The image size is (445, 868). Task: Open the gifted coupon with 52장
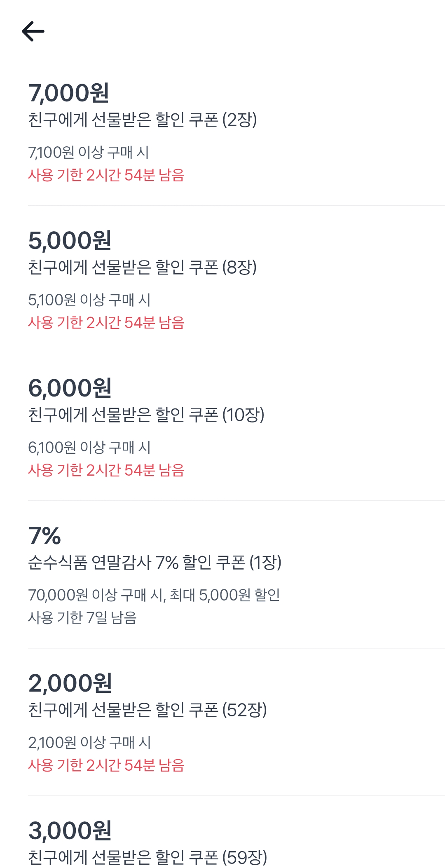(147, 710)
